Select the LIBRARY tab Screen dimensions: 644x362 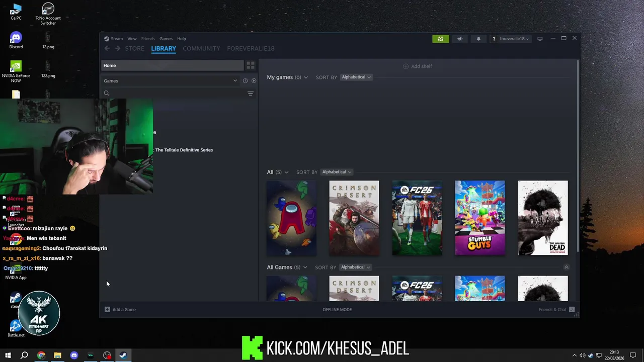164,49
